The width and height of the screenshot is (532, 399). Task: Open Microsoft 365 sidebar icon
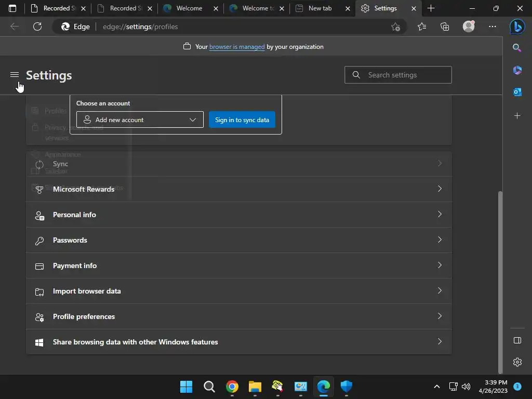517,70
